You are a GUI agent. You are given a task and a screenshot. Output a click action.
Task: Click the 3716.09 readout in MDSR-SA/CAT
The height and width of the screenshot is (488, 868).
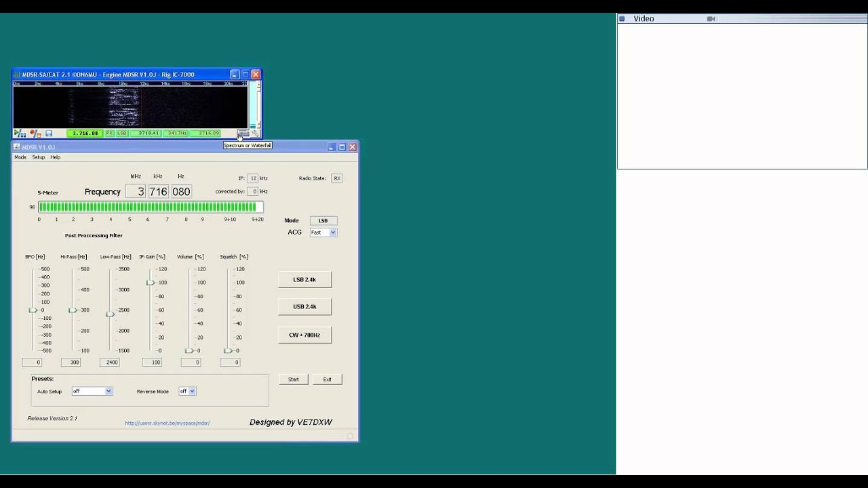[x=205, y=134]
